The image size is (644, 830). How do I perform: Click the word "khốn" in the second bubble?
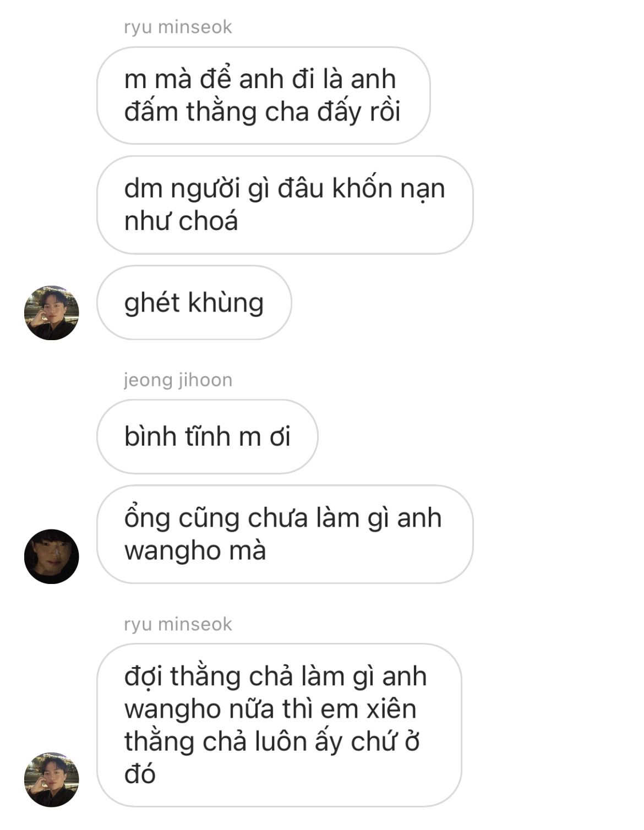(362, 188)
